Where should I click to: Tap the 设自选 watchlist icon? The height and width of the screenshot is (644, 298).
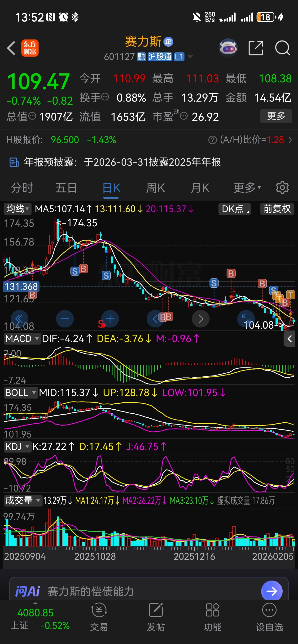269,617
